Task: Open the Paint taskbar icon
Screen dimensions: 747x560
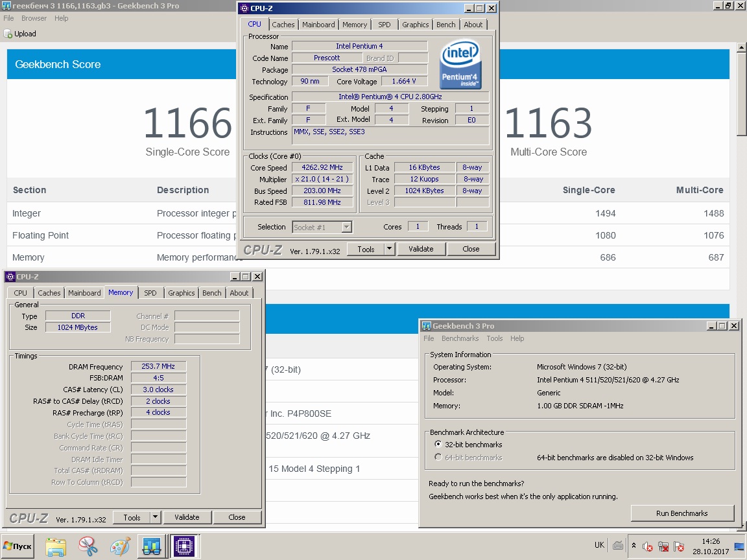Action: (120, 546)
